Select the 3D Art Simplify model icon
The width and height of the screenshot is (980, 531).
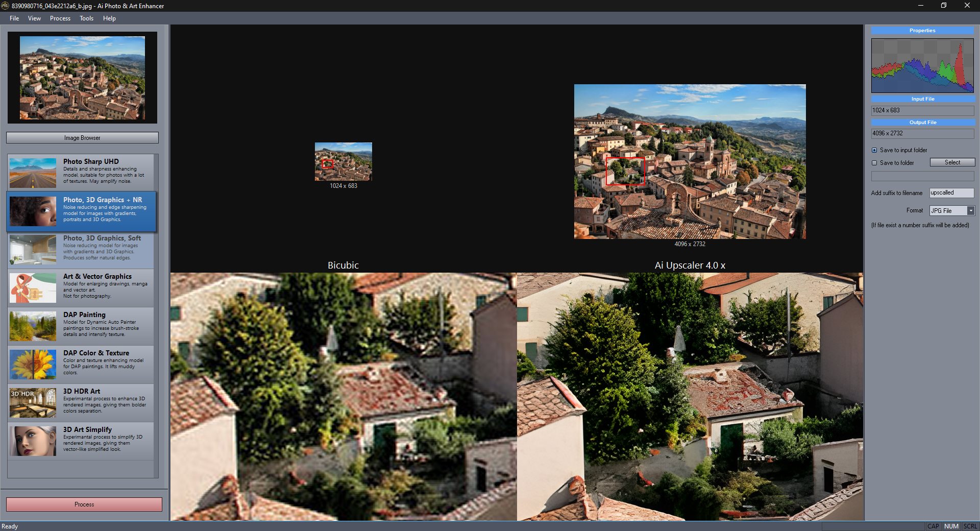[33, 441]
